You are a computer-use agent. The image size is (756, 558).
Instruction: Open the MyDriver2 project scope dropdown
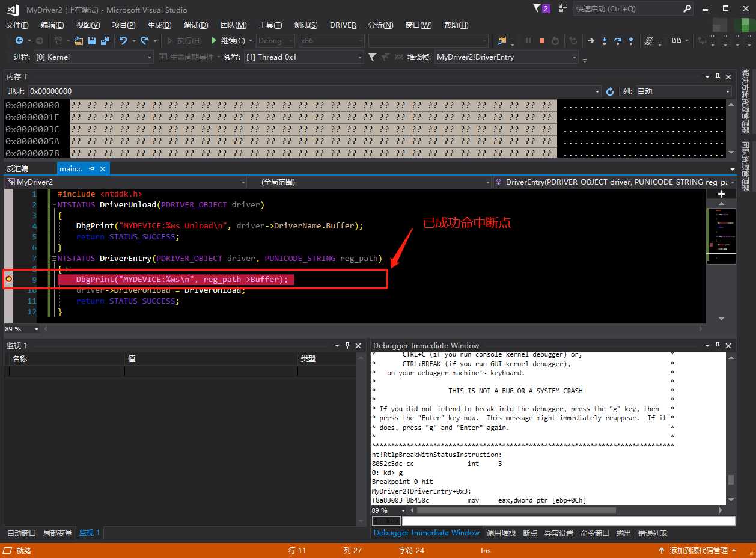pyautogui.click(x=243, y=182)
